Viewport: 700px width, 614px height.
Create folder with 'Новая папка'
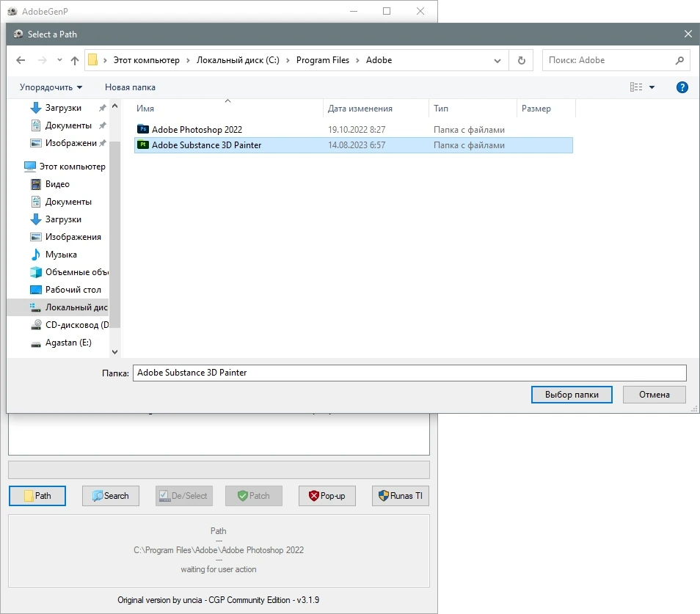131,87
